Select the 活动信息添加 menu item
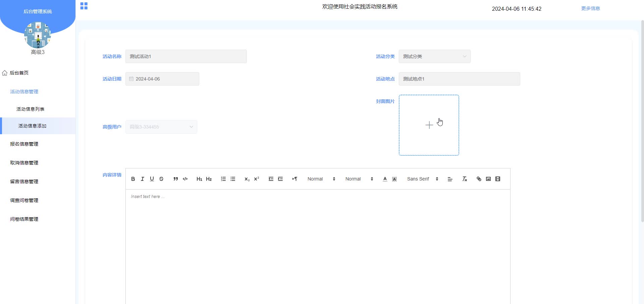The width and height of the screenshot is (644, 304). [38, 126]
